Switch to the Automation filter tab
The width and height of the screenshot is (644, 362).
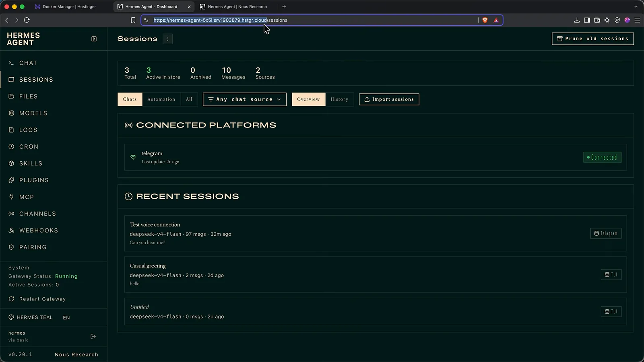tap(161, 99)
